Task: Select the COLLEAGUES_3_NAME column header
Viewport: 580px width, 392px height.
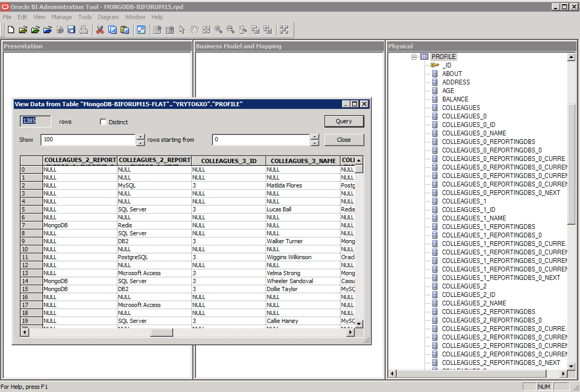Action: [303, 161]
